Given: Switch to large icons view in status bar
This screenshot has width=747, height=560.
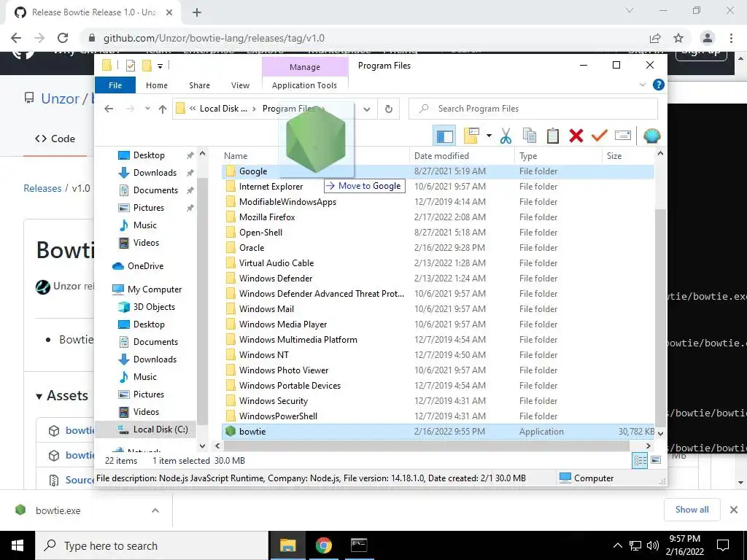Looking at the screenshot, I should (x=656, y=460).
